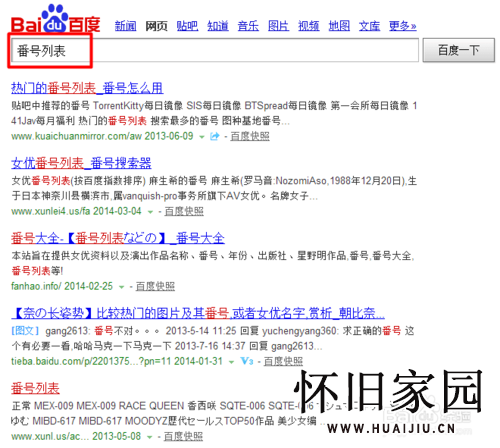Open 百度快照 snapshot for fanhao.info result
Image resolution: width=500 pixels, height=448 pixels.
(155, 286)
